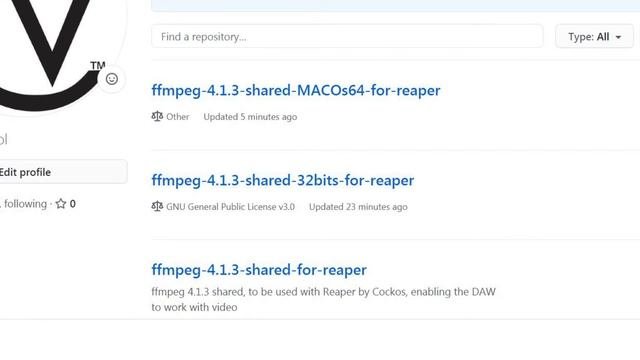This screenshot has height=360, width=640.
Task: Click the scale icon beside Other license
Action: click(157, 117)
